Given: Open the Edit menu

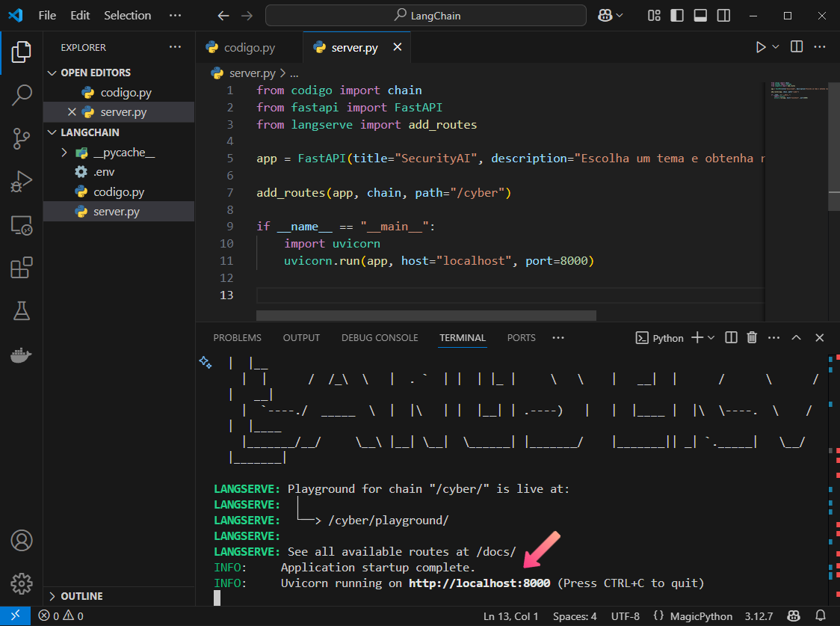Looking at the screenshot, I should (x=80, y=16).
